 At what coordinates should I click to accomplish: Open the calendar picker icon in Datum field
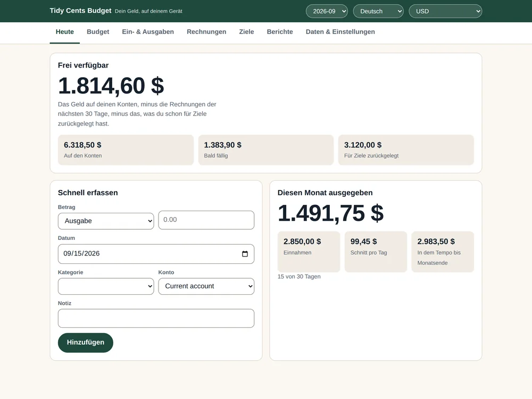click(245, 254)
